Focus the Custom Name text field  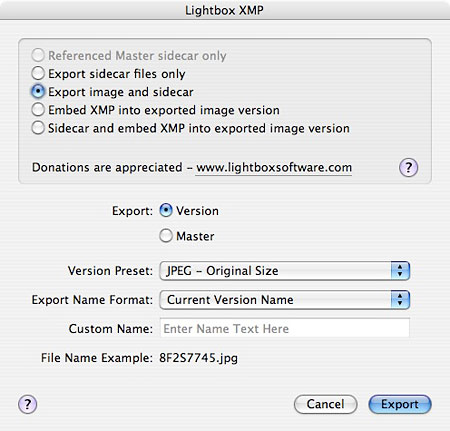tap(285, 328)
